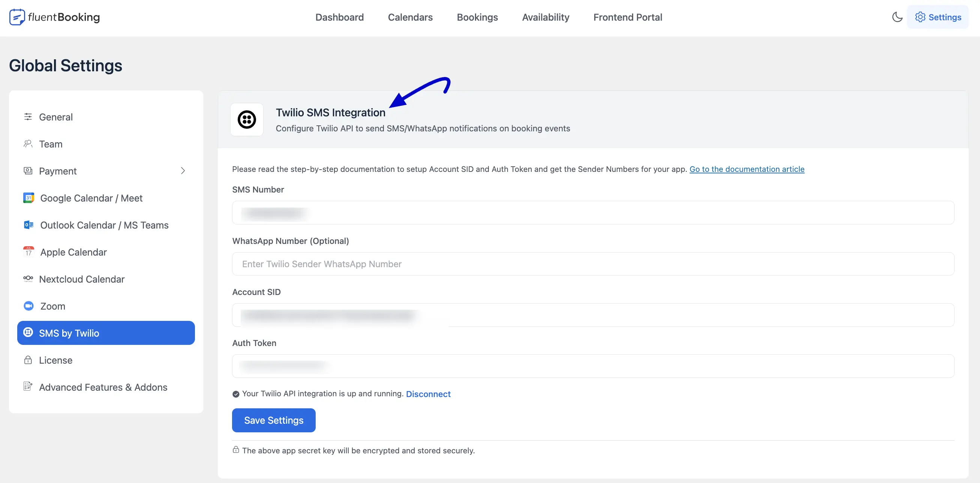The width and height of the screenshot is (980, 483).
Task: Click the Apple Calendar icon
Action: (x=28, y=251)
